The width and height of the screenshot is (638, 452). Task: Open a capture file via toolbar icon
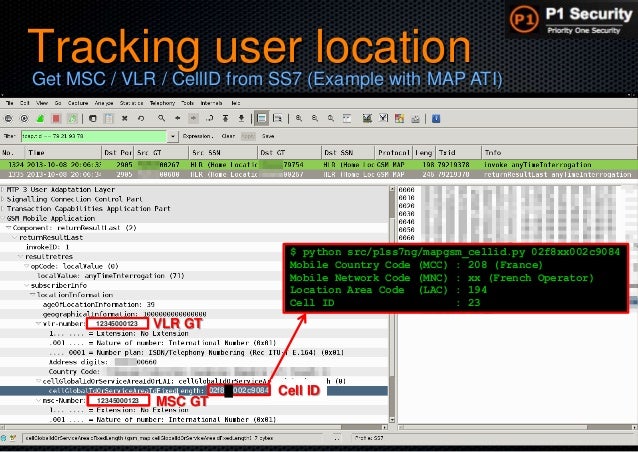pyautogui.click(x=93, y=119)
